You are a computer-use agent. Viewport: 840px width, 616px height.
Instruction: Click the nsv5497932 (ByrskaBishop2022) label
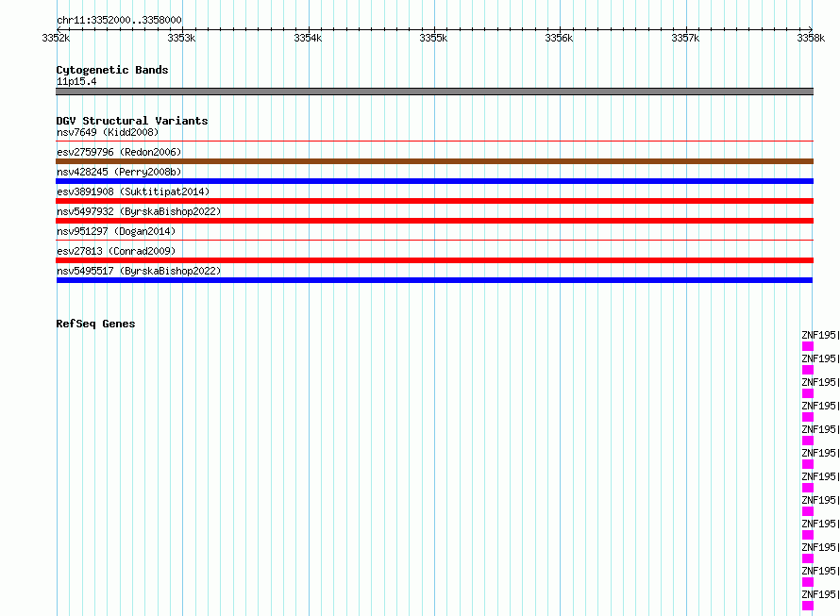click(x=139, y=211)
